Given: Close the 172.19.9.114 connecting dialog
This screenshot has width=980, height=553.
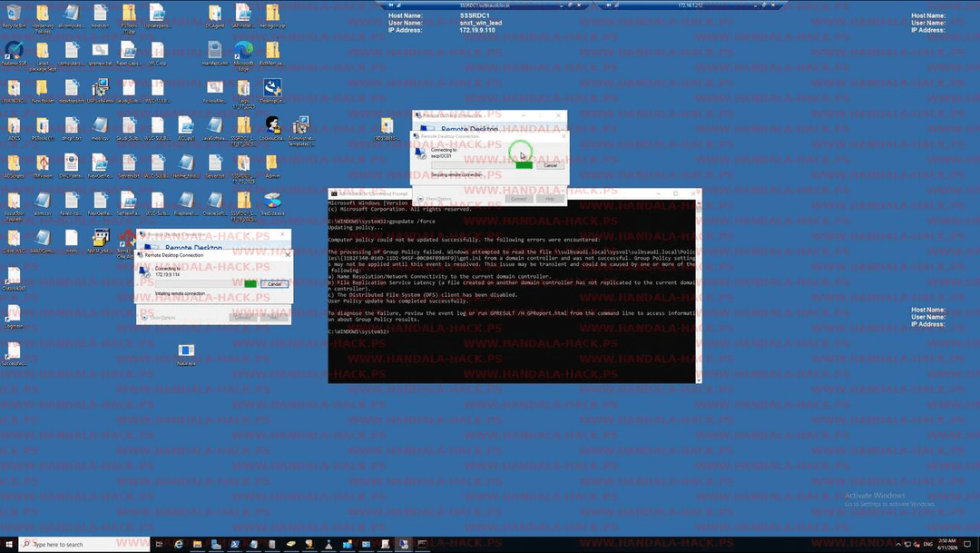Looking at the screenshot, I should click(x=288, y=254).
